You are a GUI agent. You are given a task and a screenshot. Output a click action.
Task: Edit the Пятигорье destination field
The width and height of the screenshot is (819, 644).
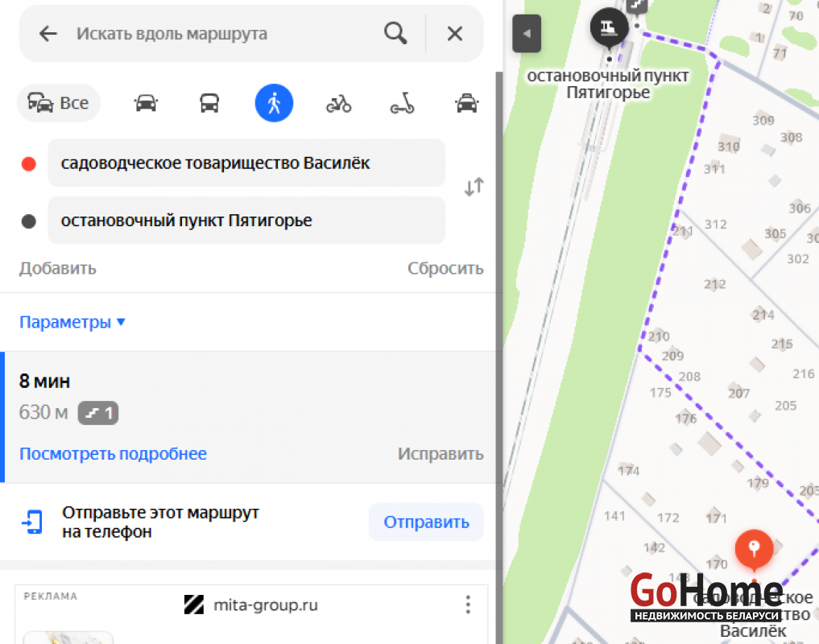246,221
